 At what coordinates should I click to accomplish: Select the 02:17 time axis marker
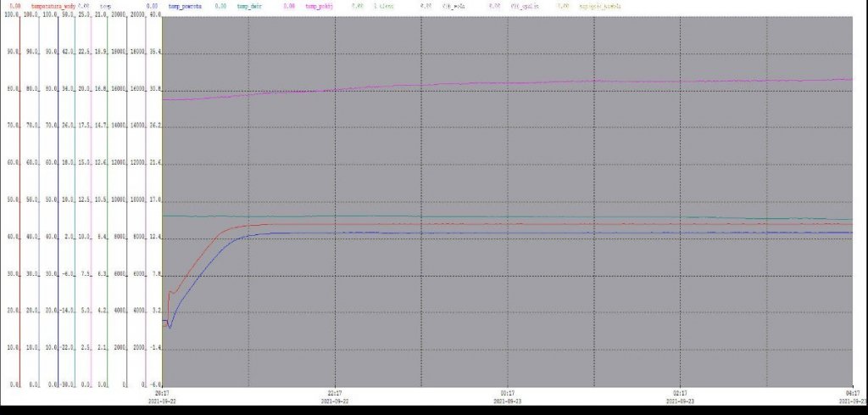click(680, 393)
